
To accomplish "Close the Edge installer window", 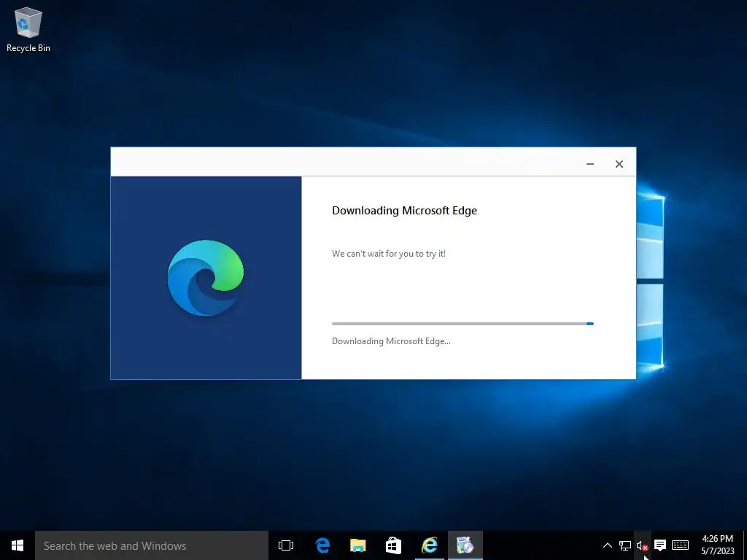I will click(x=619, y=164).
